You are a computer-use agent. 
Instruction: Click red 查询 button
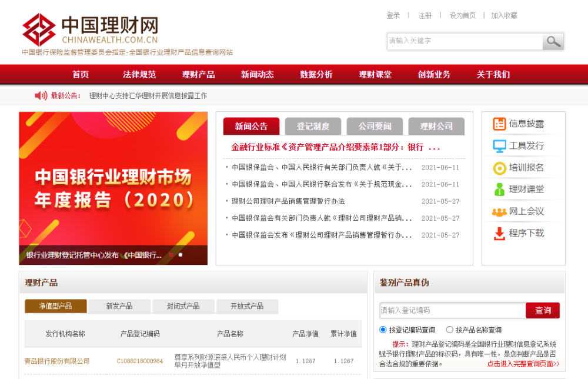543,310
